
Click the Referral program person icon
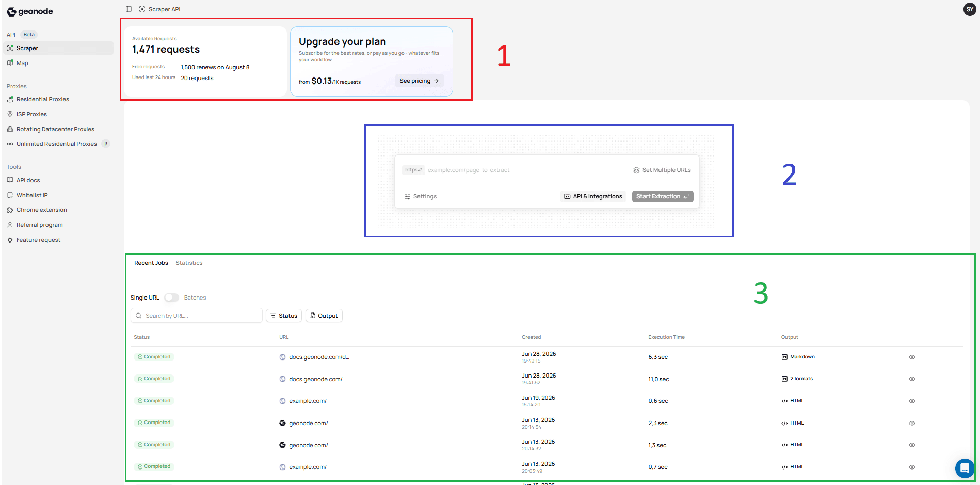pyautogui.click(x=10, y=225)
